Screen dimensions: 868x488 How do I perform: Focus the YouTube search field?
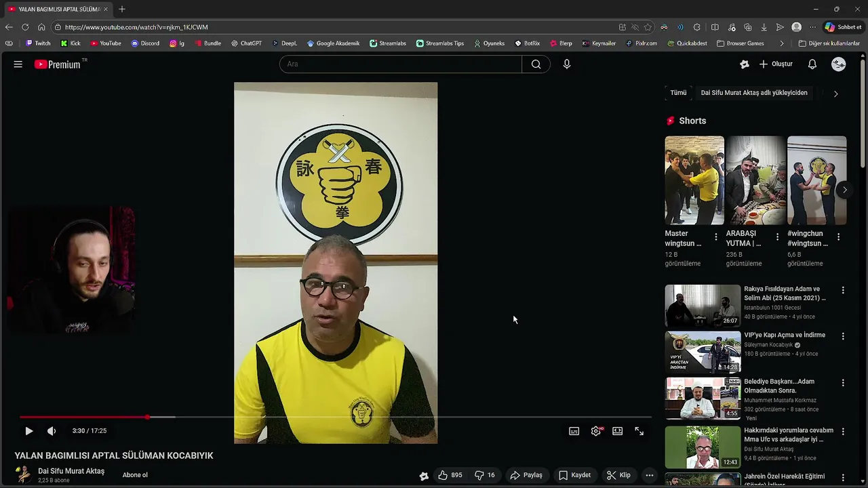tap(400, 64)
